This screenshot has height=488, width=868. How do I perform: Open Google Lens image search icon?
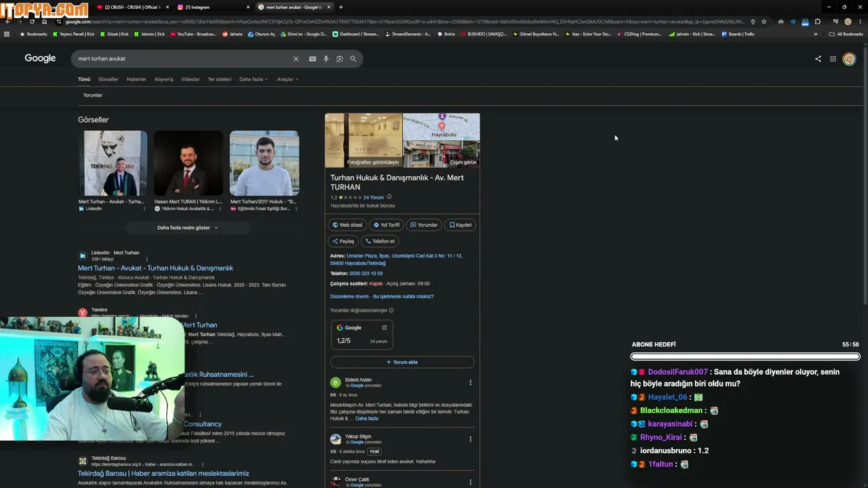click(x=340, y=59)
